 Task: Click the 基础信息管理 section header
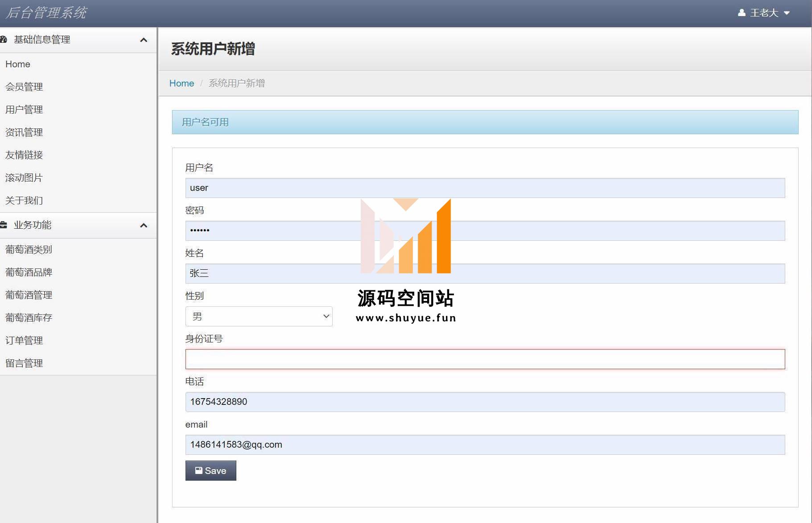(x=78, y=40)
